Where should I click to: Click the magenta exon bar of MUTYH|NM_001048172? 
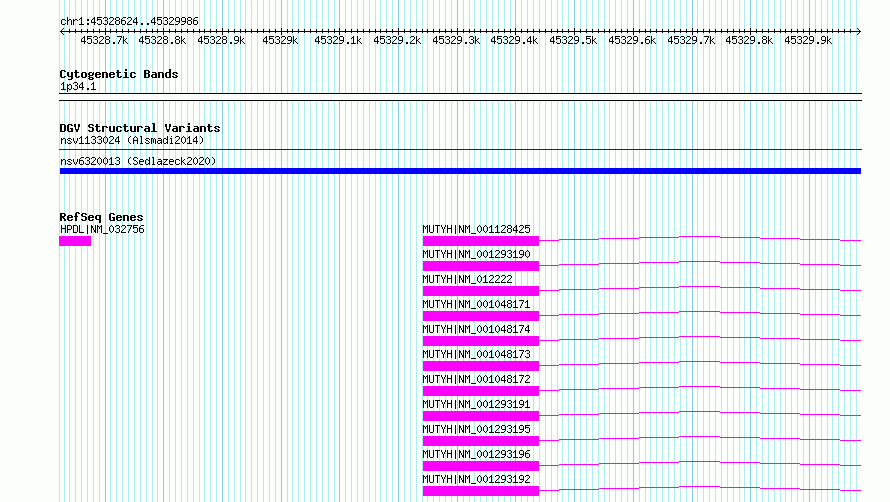coord(481,391)
